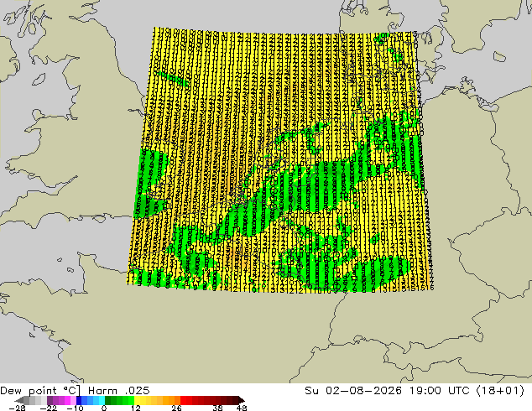Click the "Harm .025" model label
This screenshot has width=532, height=411.
pos(119,391)
